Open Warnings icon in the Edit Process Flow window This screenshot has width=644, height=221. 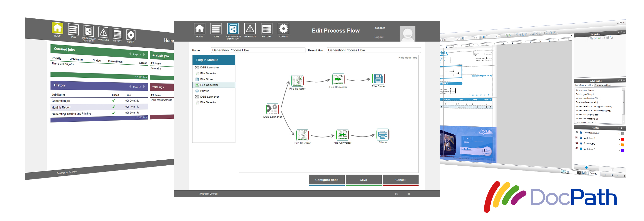point(250,29)
